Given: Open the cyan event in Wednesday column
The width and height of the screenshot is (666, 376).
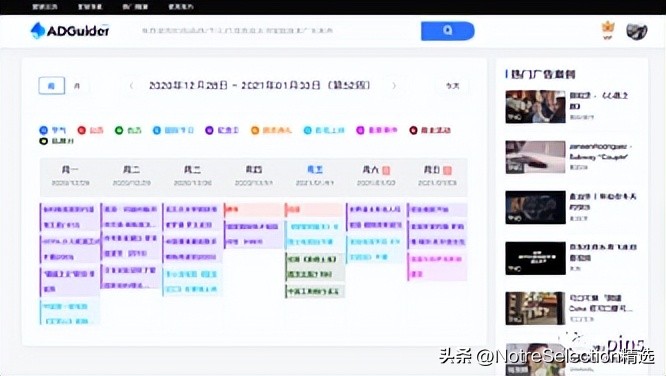Looking at the screenshot, I should [x=192, y=282].
